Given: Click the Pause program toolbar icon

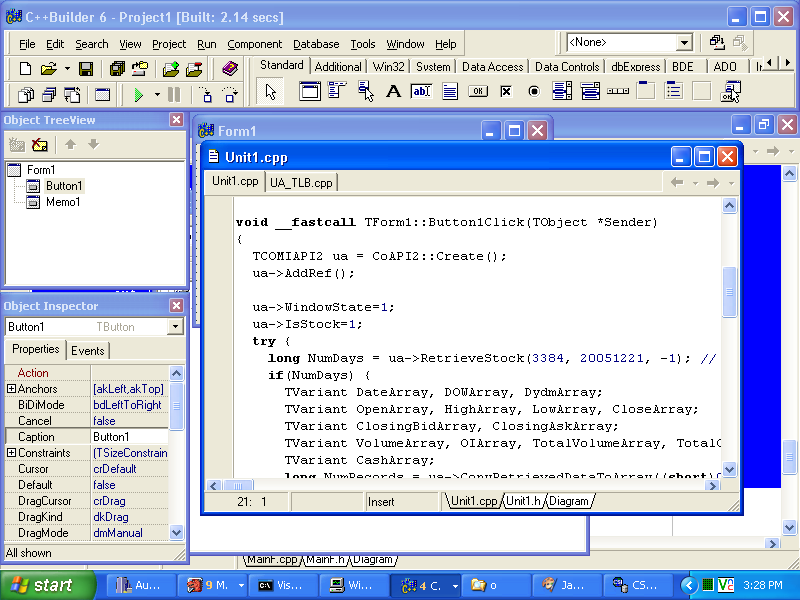Looking at the screenshot, I should click(174, 95).
